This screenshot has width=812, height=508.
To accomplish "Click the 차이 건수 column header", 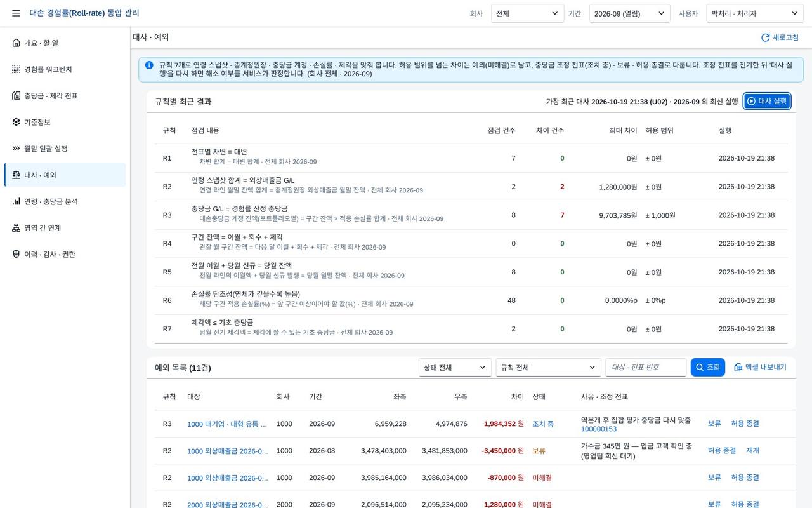I will pyautogui.click(x=550, y=130).
